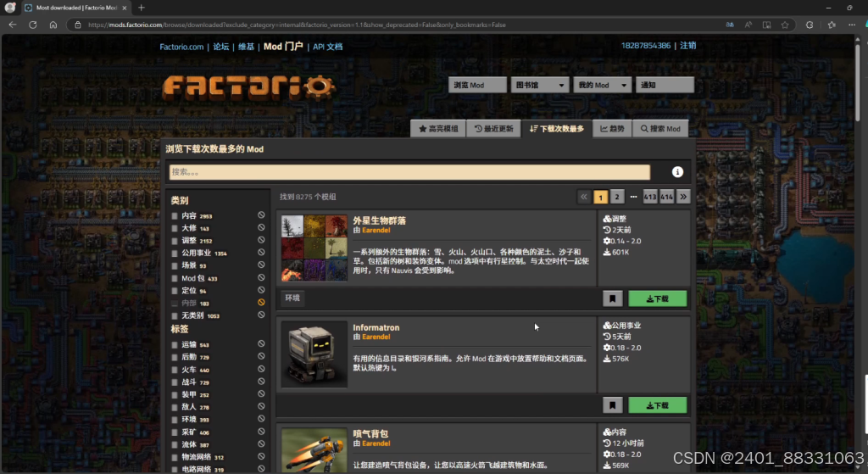Image resolution: width=868 pixels, height=474 pixels.
Task: Click the 环境 tag on 外星生物群落 card
Action: click(292, 298)
